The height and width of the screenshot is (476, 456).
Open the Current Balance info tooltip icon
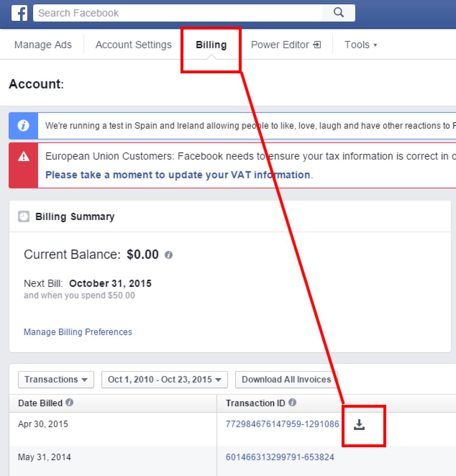tap(169, 255)
